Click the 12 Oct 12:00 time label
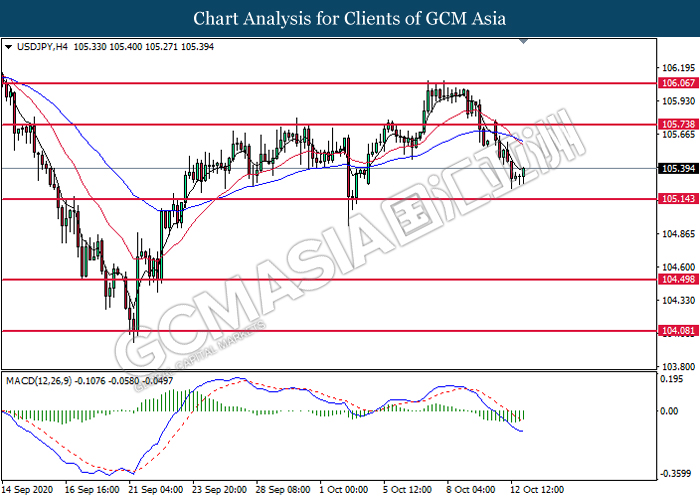700x500 pixels. pyautogui.click(x=537, y=490)
